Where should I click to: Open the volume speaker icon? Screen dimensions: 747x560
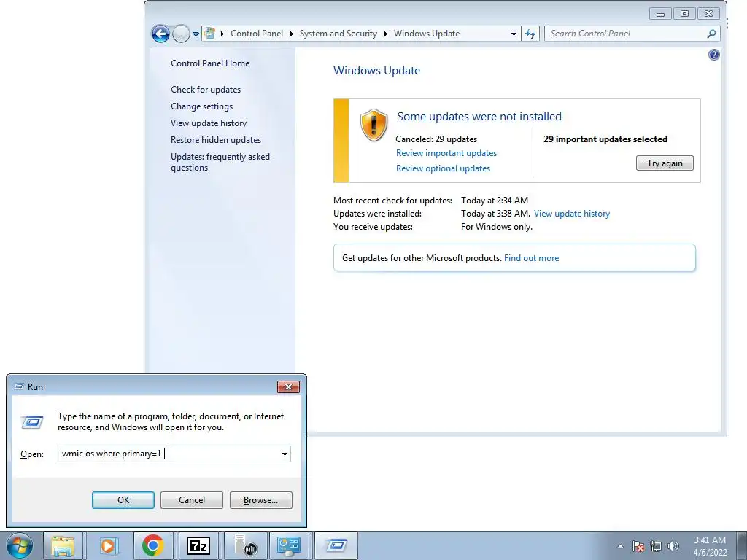[673, 546]
